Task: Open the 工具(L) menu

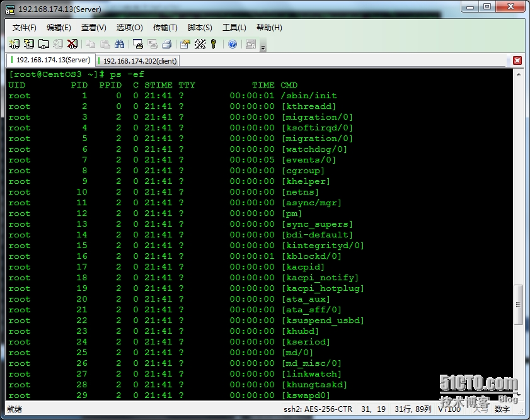Action: click(234, 28)
